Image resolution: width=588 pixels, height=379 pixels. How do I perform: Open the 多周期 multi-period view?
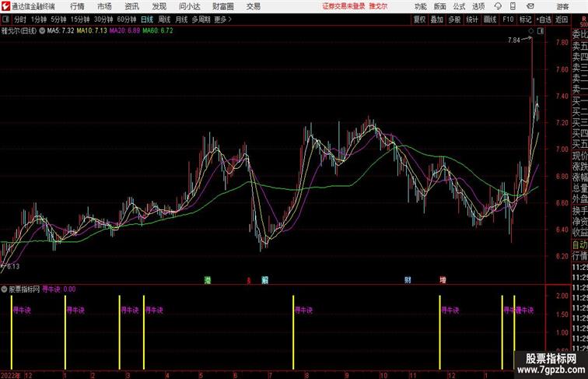(x=201, y=19)
